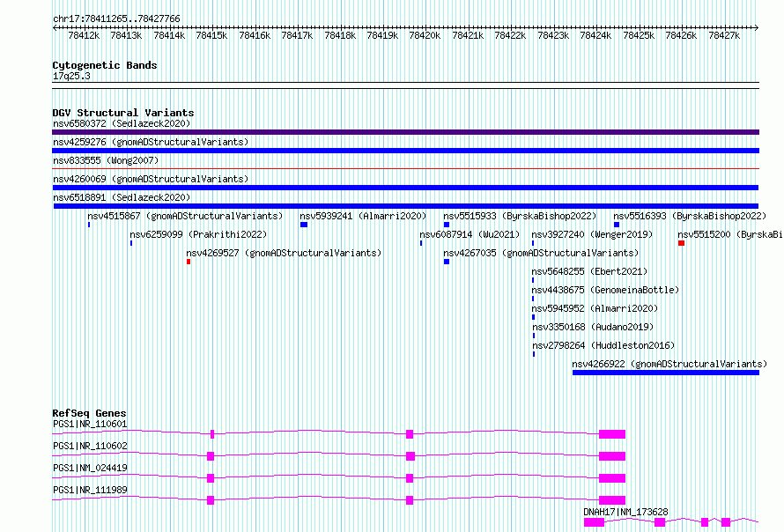Screen dimensions: 784x532
Task: Click variant label nsv5515933 (ByrskaBishop2022)
Action: (520, 216)
